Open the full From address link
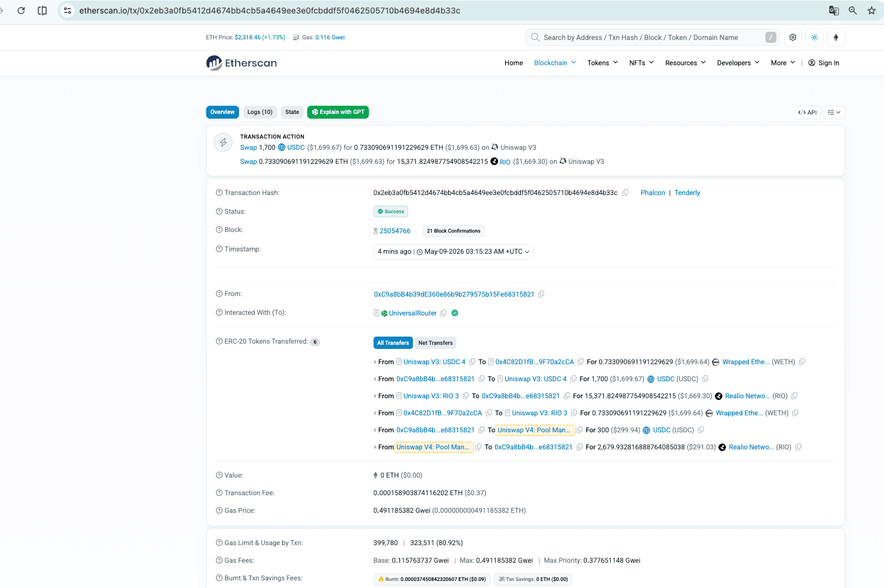This screenshot has width=884, height=588. pos(454,294)
